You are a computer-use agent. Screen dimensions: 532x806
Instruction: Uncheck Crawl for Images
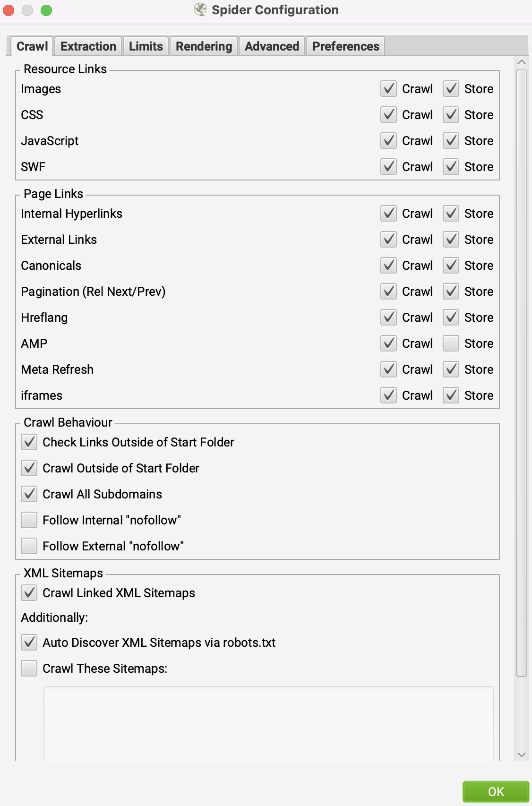pos(388,89)
